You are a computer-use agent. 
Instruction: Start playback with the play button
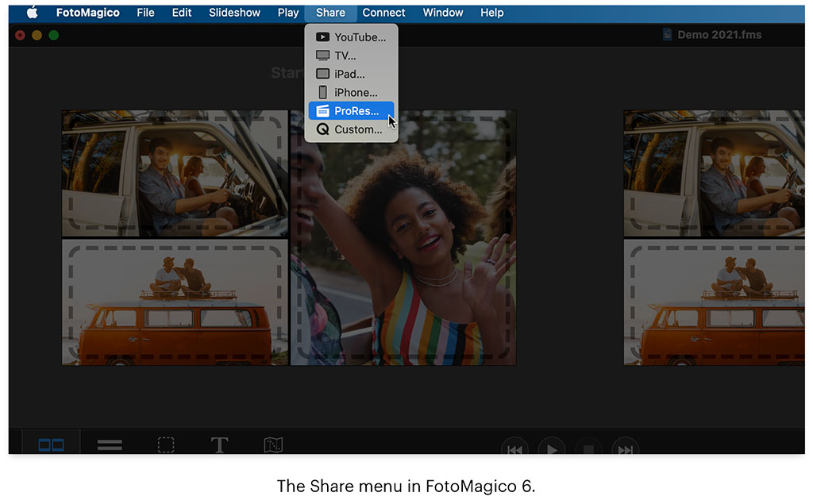pyautogui.click(x=552, y=448)
